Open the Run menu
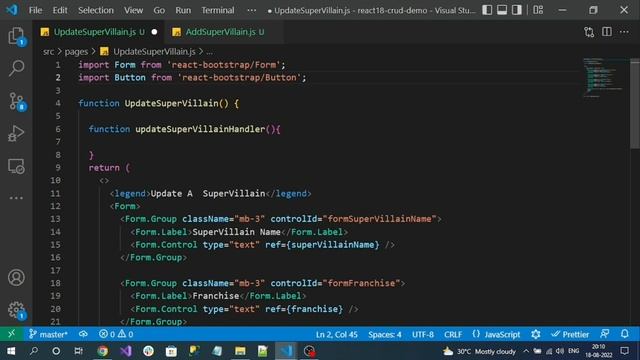640x360 pixels. coord(183,10)
